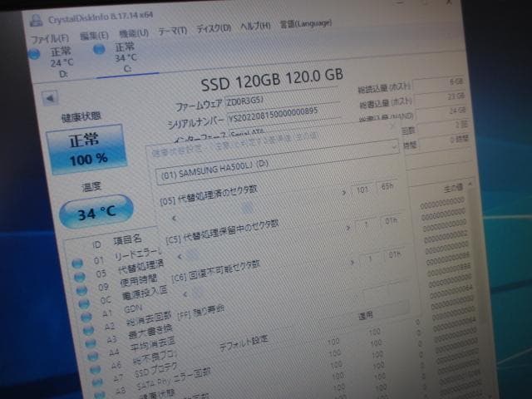Click the blue status icon for attribute 01
Screen dimensions: 532x399
tap(77, 263)
